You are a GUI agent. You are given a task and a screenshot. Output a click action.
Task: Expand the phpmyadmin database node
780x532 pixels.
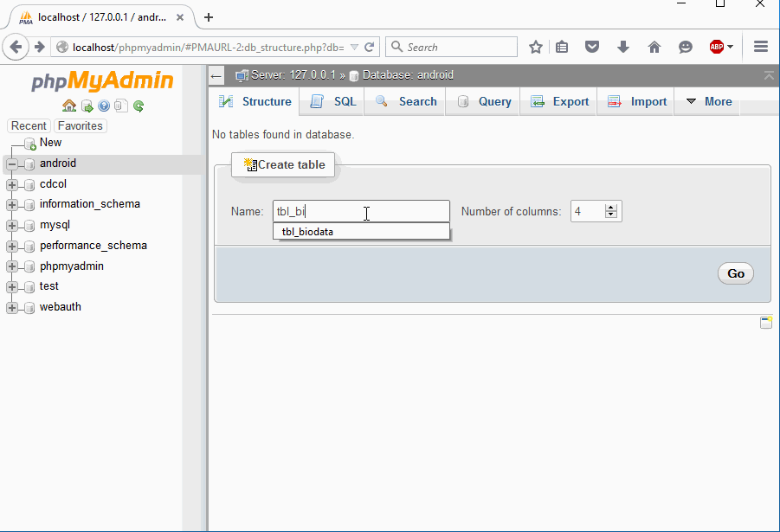pos(12,266)
